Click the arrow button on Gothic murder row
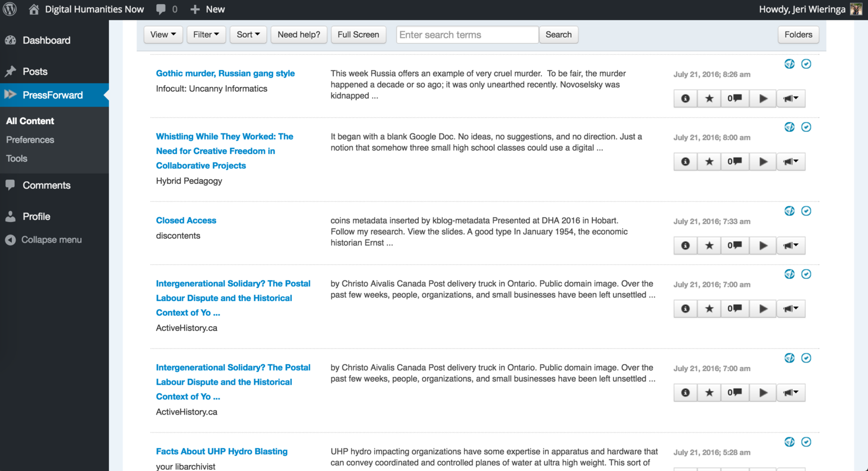The width and height of the screenshot is (868, 471). (x=763, y=98)
